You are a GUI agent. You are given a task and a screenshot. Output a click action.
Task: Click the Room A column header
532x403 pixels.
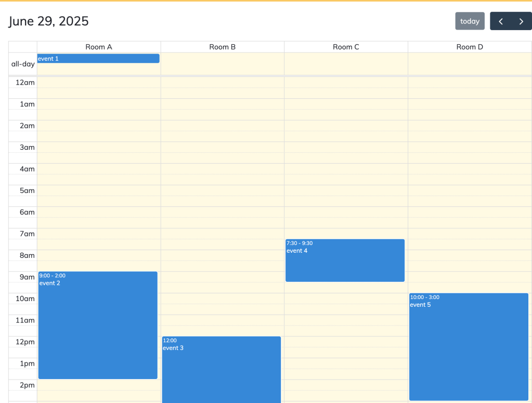coord(98,47)
